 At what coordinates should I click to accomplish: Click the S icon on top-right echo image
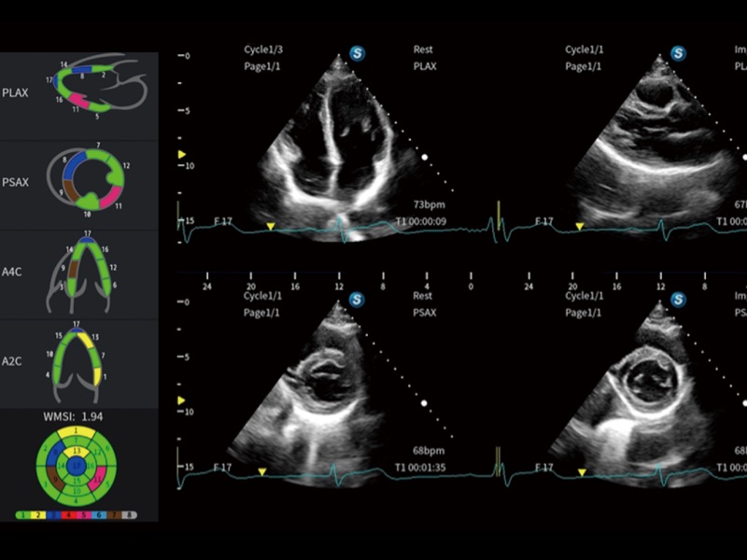click(x=678, y=53)
